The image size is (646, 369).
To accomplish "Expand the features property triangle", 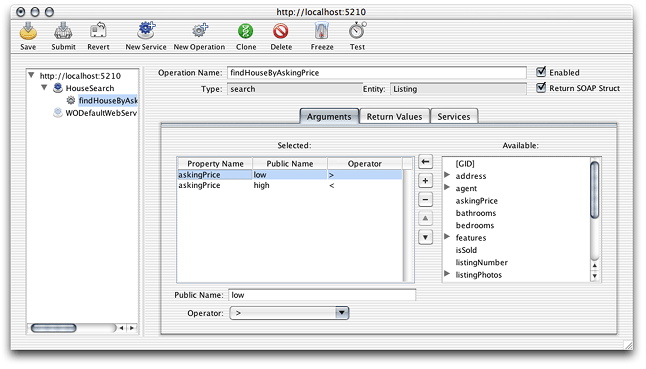I will [447, 237].
